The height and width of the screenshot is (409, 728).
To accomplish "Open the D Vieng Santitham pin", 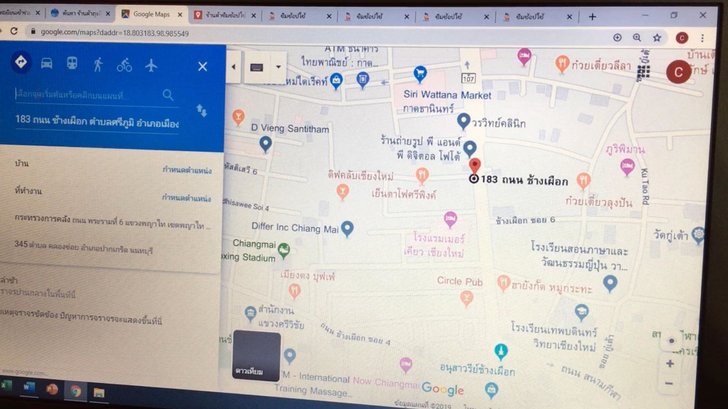I will (x=266, y=144).
